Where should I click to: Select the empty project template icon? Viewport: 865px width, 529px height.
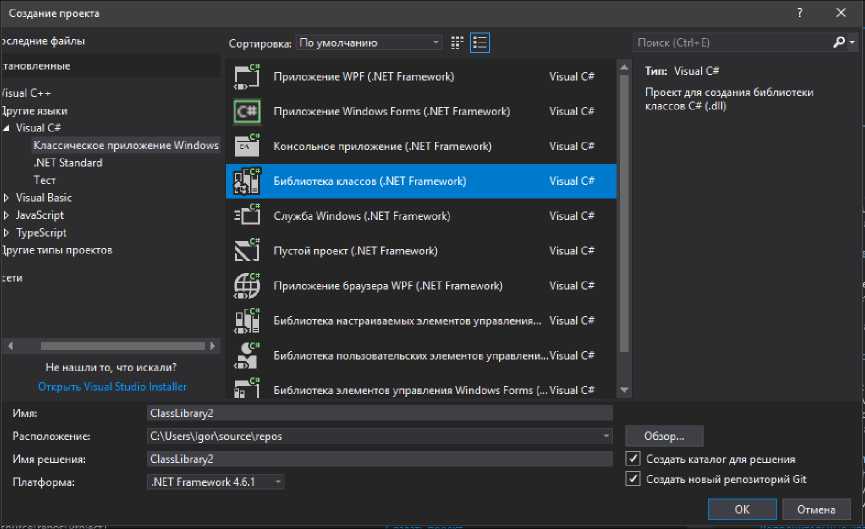coord(246,251)
